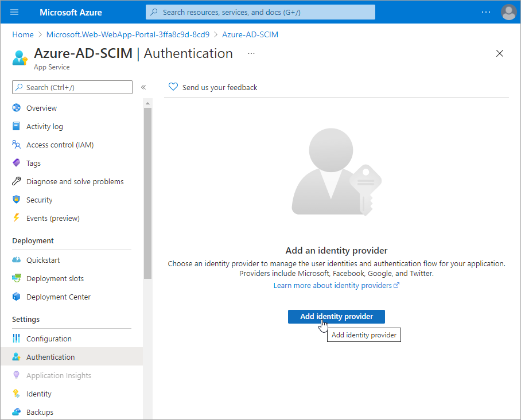This screenshot has height=420, width=521.
Task: Focus the top search resources field
Action: point(260,12)
